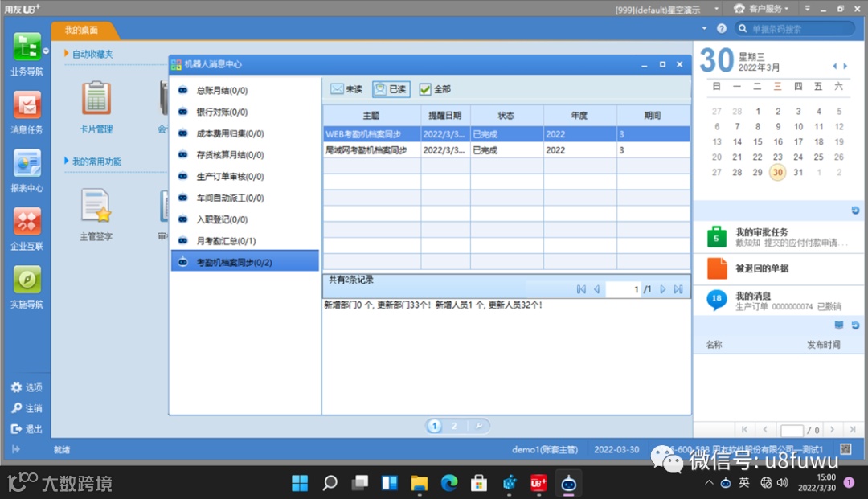The image size is (868, 499).
Task: Sort by 主题 column header
Action: tap(371, 116)
